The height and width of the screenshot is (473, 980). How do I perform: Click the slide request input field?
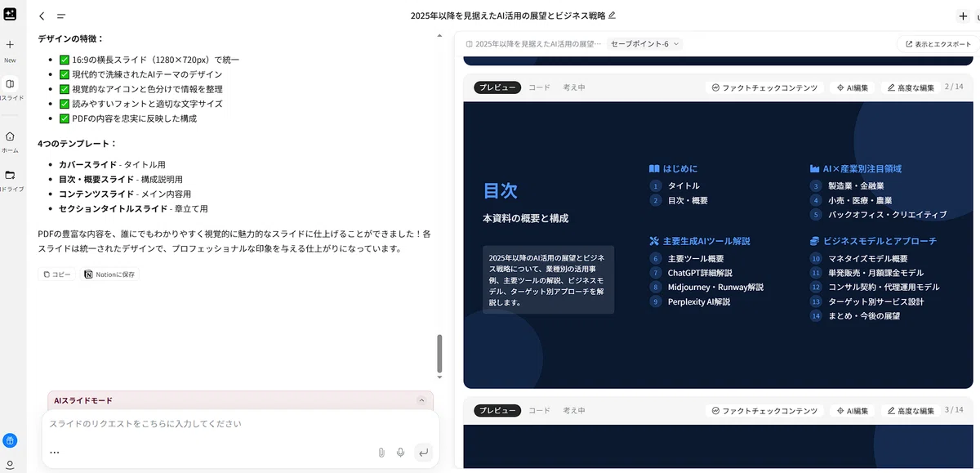tap(240, 424)
